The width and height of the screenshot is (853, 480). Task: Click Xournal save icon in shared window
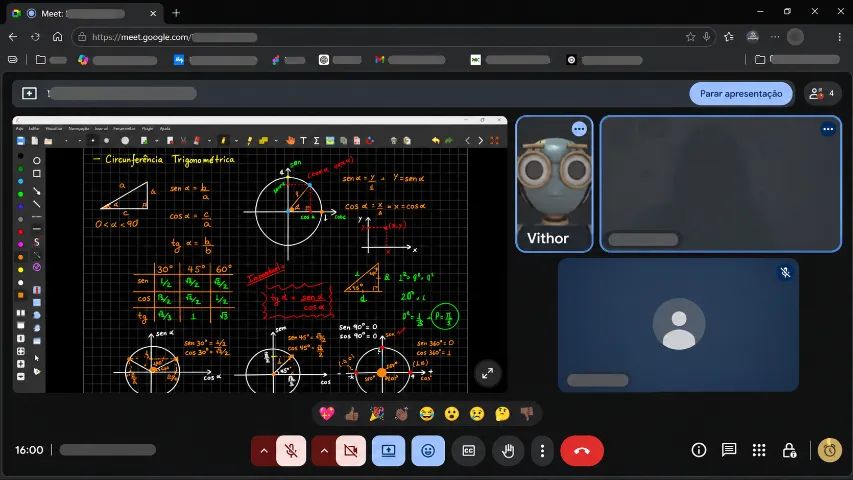pyautogui.click(x=21, y=140)
